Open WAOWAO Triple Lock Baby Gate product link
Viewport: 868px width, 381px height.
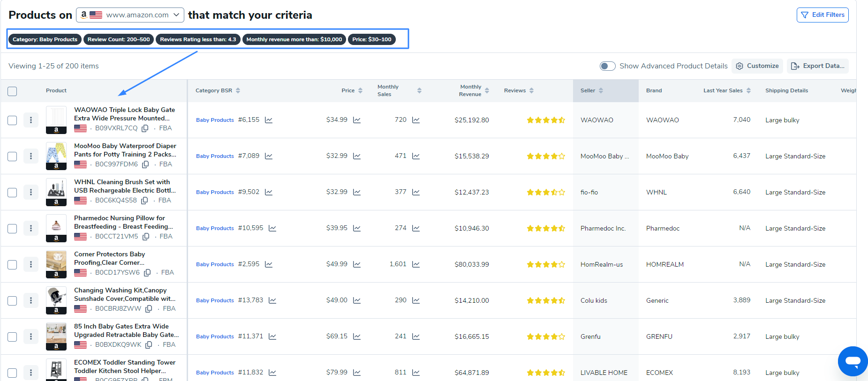coord(124,114)
